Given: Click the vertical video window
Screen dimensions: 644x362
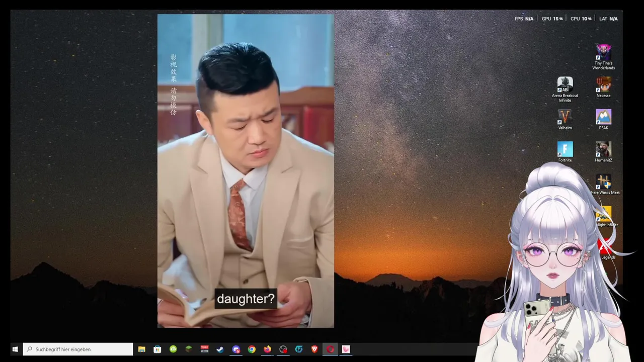Looking at the screenshot, I should point(246,171).
